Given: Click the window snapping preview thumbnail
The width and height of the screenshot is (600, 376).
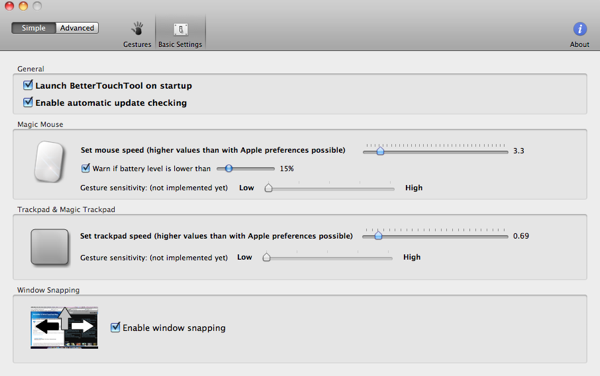Looking at the screenshot, I should click(64, 327).
